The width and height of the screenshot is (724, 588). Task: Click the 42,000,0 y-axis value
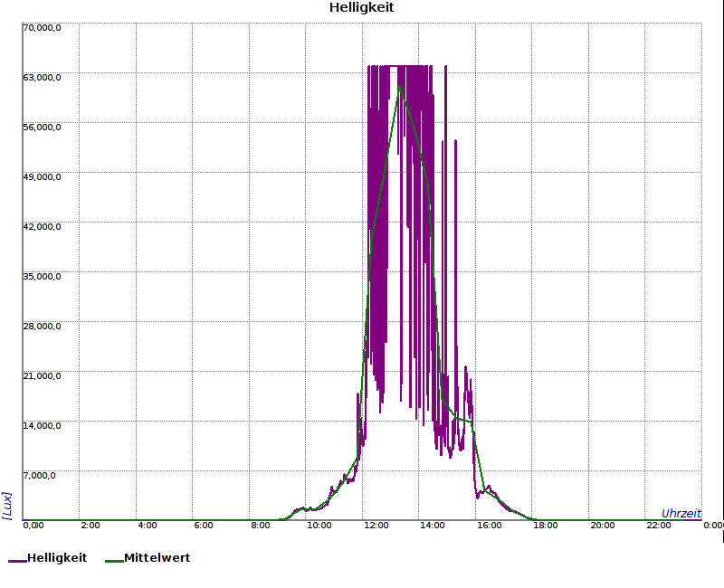pos(42,227)
